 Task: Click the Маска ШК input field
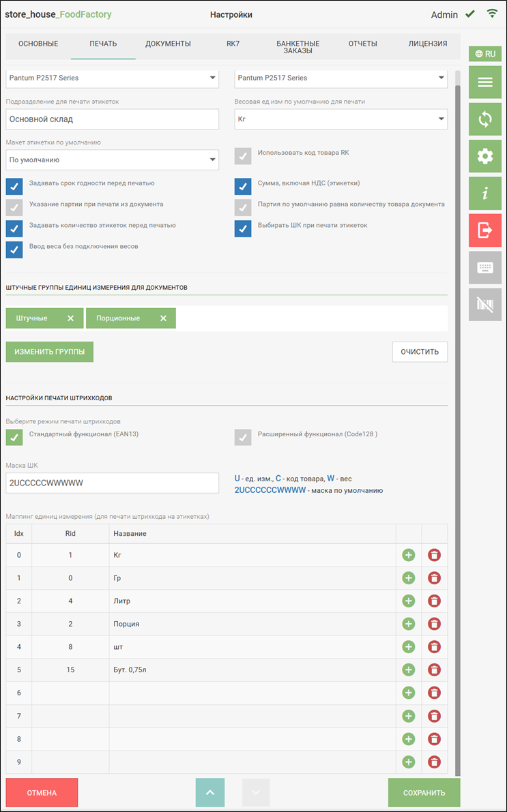[112, 483]
